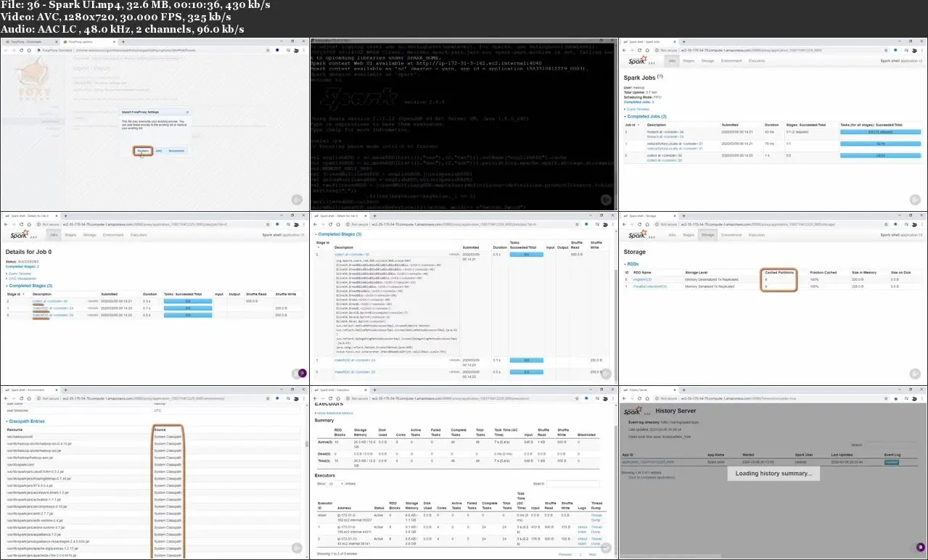Click the Spark logo on the Storage page
This screenshot has height=560, width=928.
click(x=637, y=235)
